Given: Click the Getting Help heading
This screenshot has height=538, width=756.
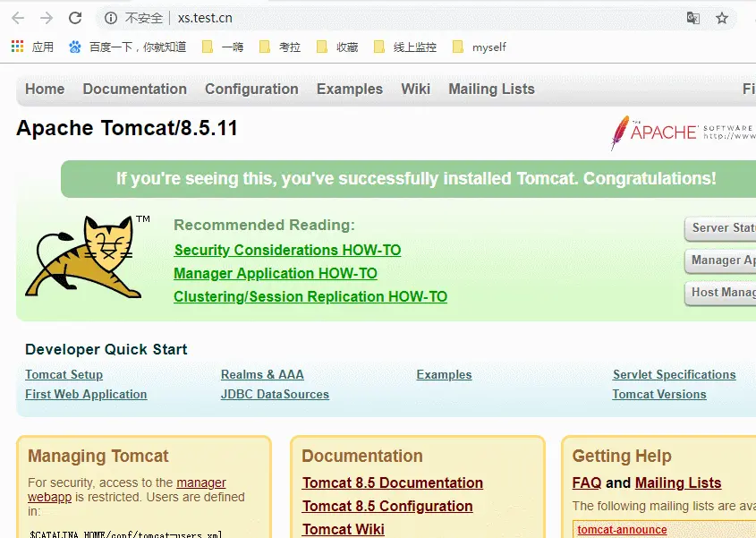Looking at the screenshot, I should tap(622, 456).
